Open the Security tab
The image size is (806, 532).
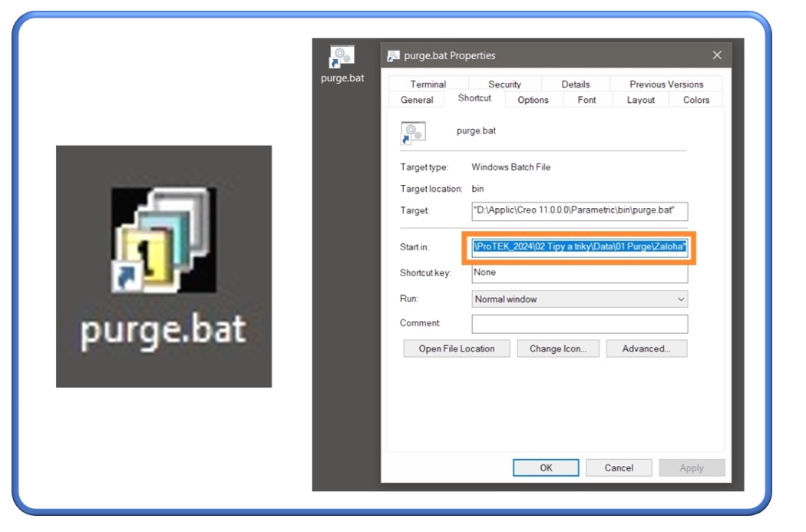click(504, 84)
